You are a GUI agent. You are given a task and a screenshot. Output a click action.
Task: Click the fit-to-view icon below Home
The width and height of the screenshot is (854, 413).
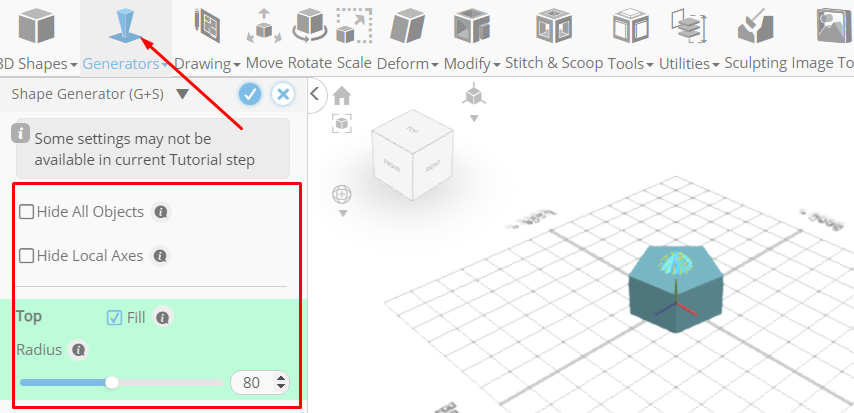click(342, 123)
